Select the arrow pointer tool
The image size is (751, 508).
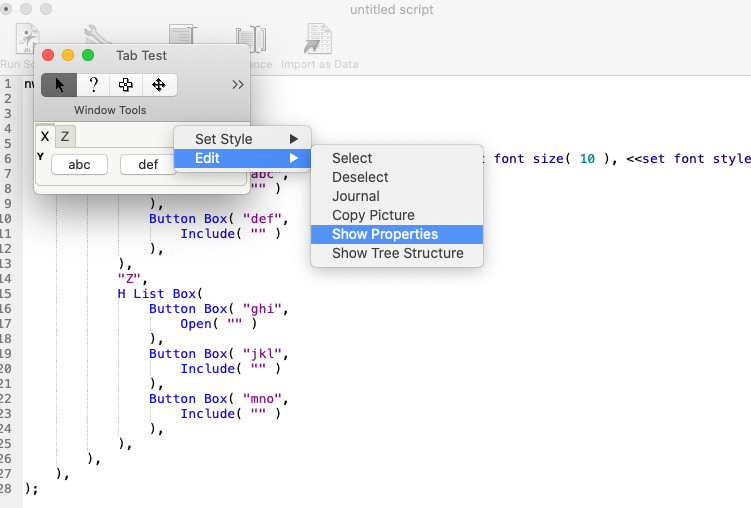(x=59, y=85)
